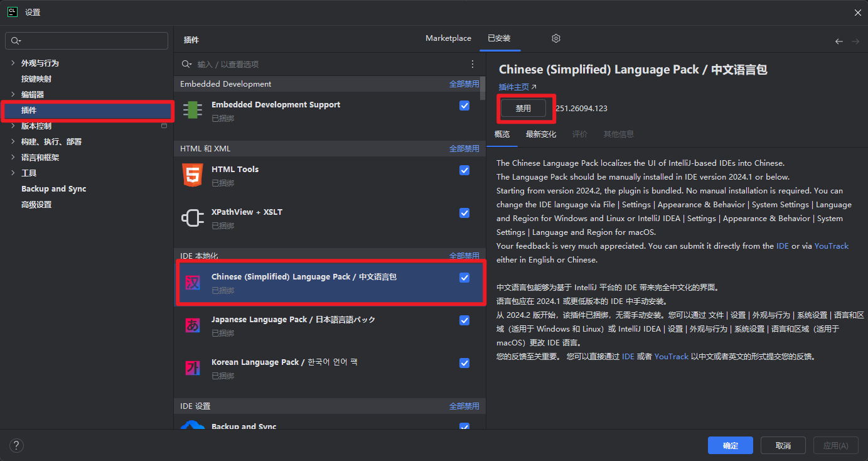Open help with the question mark icon
Image resolution: width=868 pixels, height=461 pixels.
pos(16,445)
